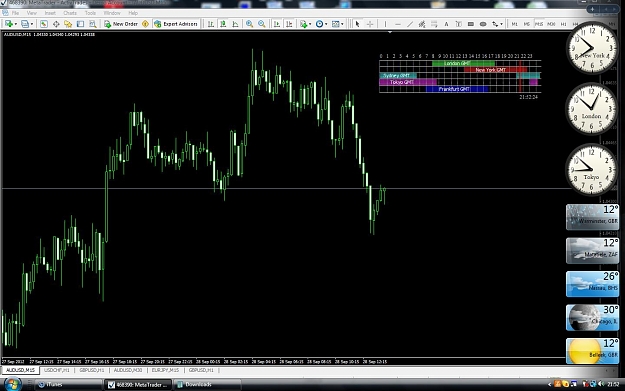Expand the Templates dropdown arrow
Image resolution: width=625 pixels, height=391 pixels.
pyautogui.click(x=342, y=24)
